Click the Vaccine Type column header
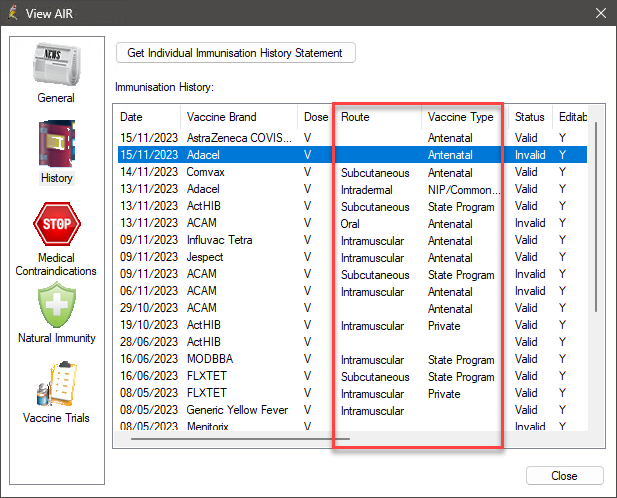617x498 pixels. click(461, 117)
